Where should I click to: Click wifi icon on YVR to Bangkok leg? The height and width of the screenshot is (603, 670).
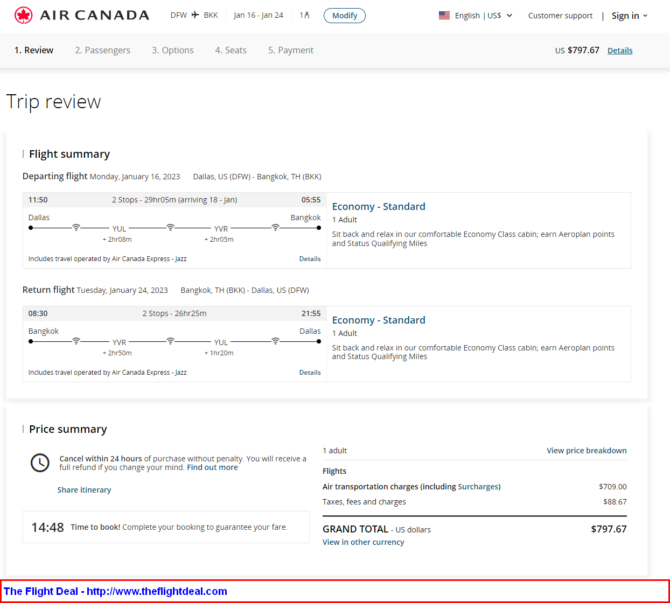[x=276, y=227]
